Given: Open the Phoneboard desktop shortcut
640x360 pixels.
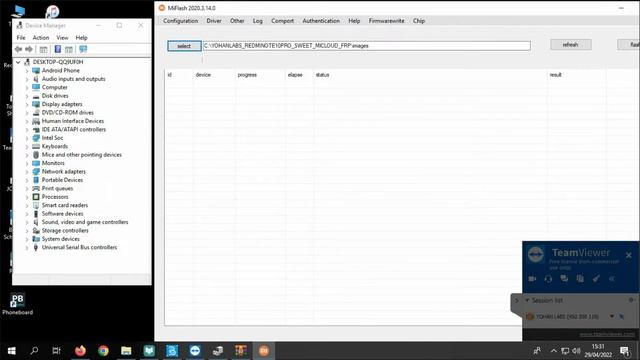Looking at the screenshot, I should point(17,304).
